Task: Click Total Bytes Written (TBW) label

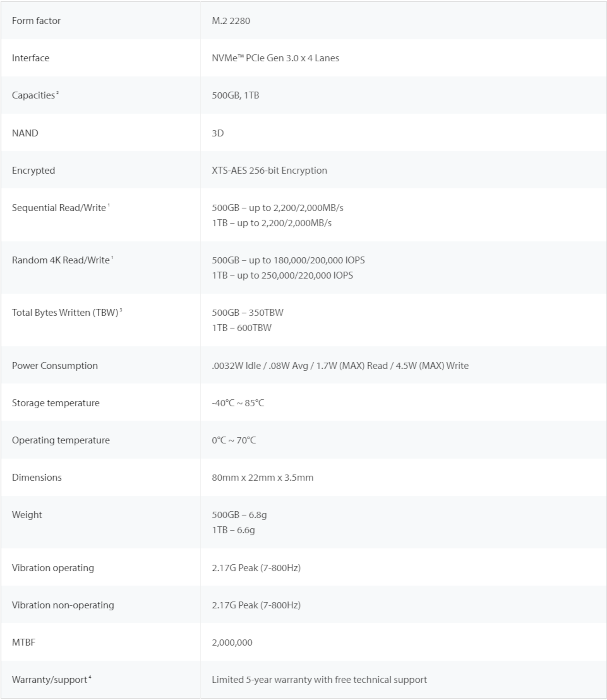Action: click(66, 312)
